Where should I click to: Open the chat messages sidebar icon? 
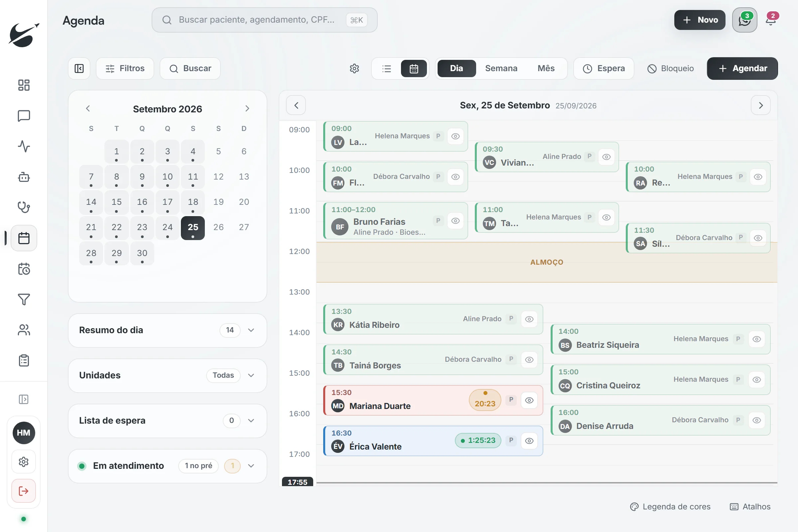24,116
